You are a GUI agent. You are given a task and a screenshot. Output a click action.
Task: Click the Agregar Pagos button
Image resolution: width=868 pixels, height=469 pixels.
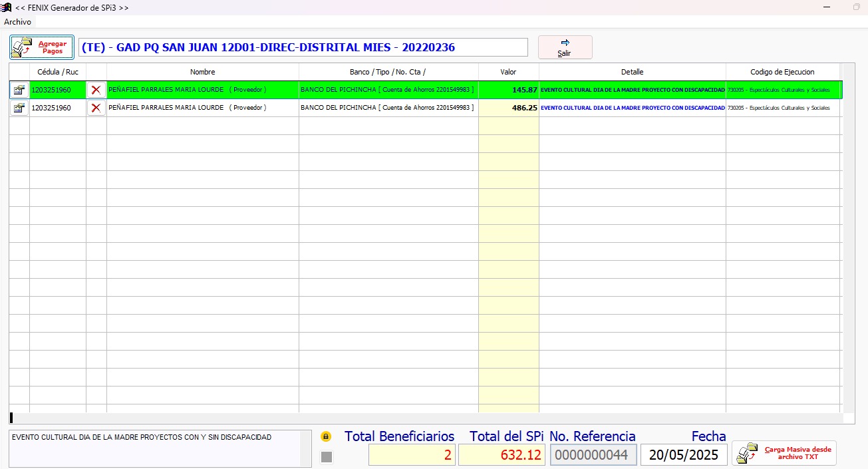(41, 47)
